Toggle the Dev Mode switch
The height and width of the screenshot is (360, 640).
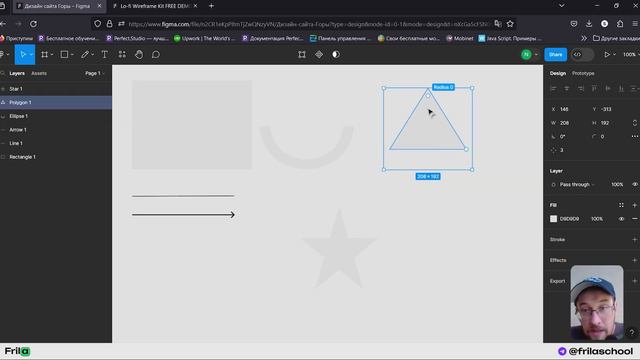[582, 55]
